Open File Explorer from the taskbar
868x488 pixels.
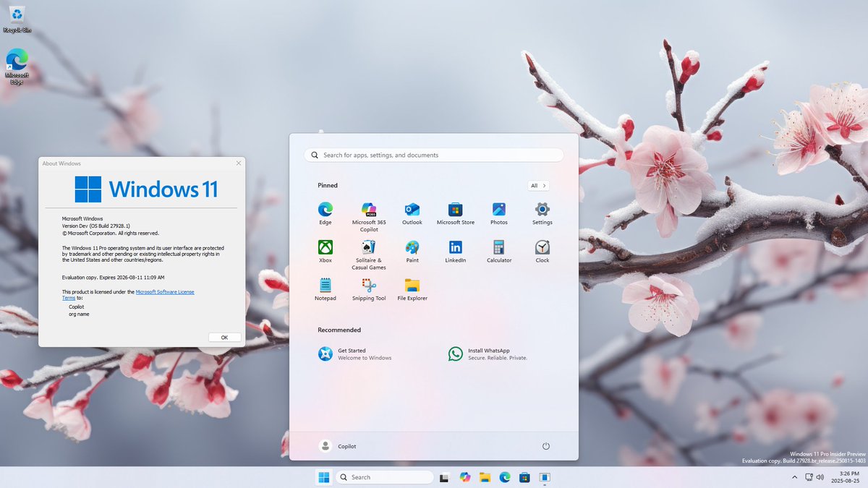(485, 477)
